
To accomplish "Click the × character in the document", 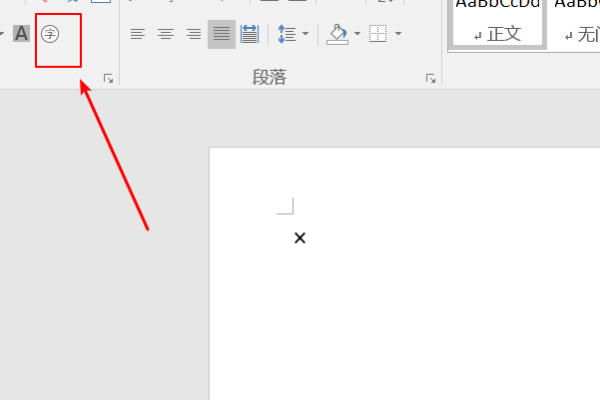I will (300, 238).
